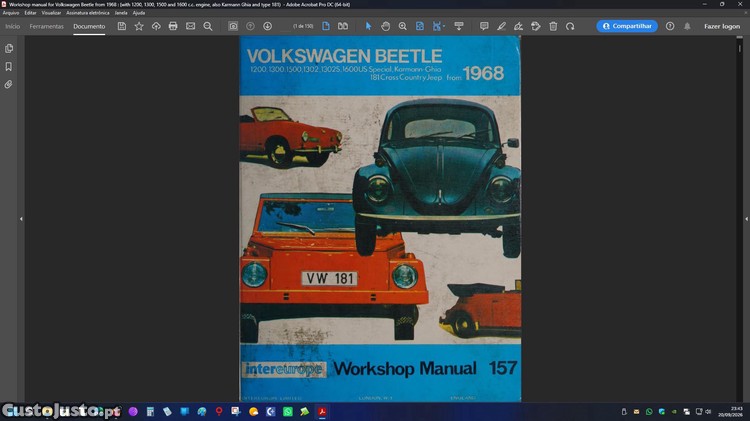
Task: Switch to the Ferramentas tab
Action: pos(46,26)
